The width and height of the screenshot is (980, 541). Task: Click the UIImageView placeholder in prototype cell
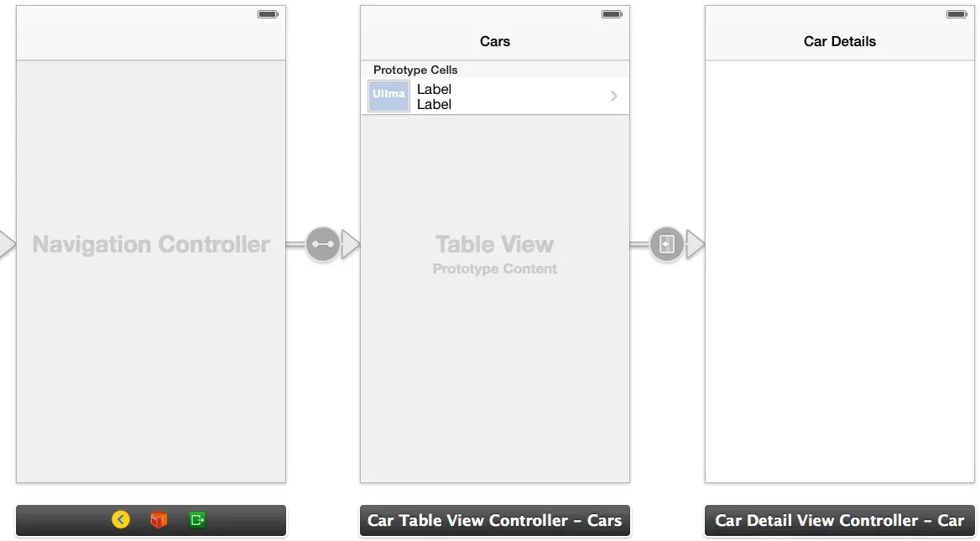[x=388, y=96]
